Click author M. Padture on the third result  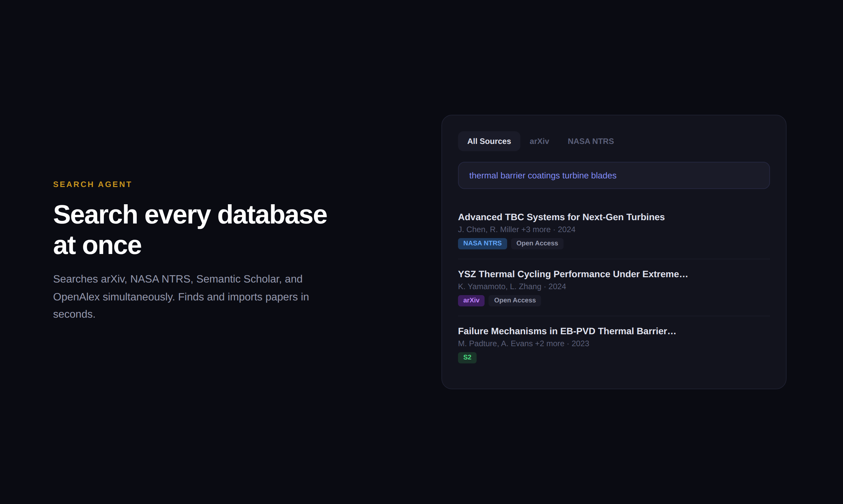pyautogui.click(x=477, y=344)
